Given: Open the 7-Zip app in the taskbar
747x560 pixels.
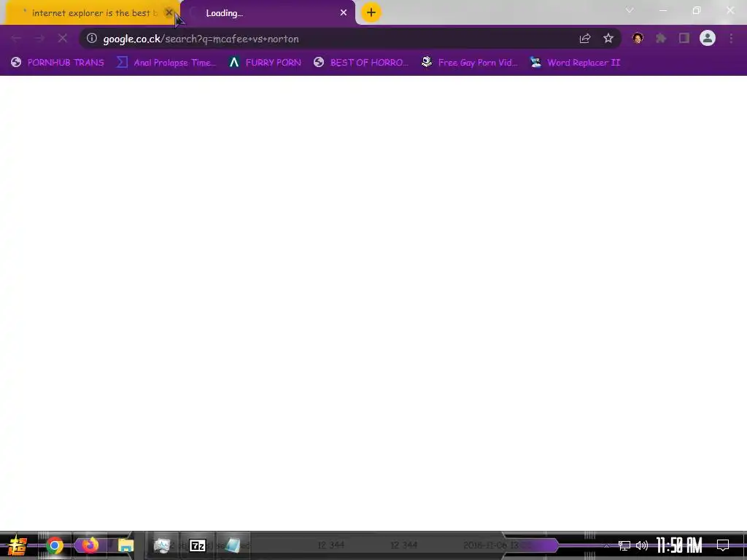Looking at the screenshot, I should pos(197,545).
